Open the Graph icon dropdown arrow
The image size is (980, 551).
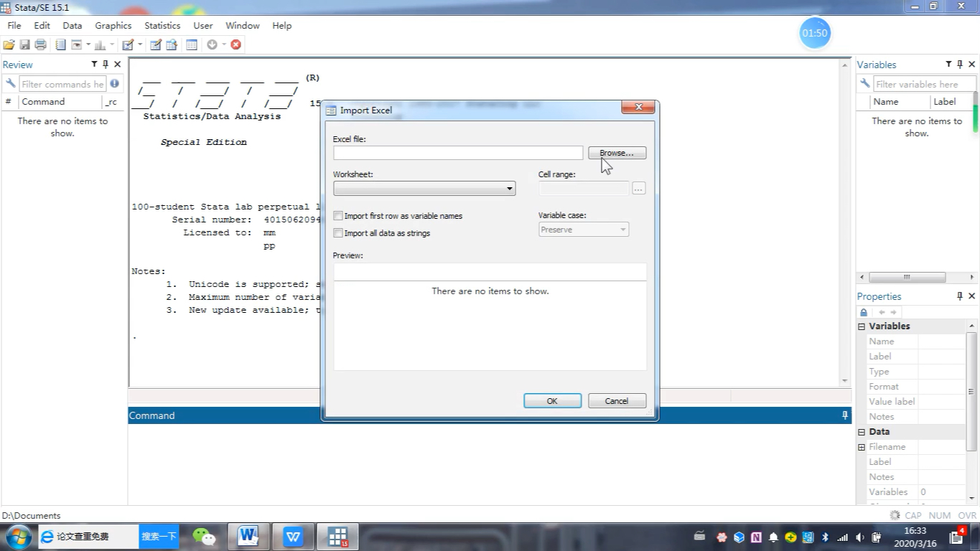pos(112,44)
